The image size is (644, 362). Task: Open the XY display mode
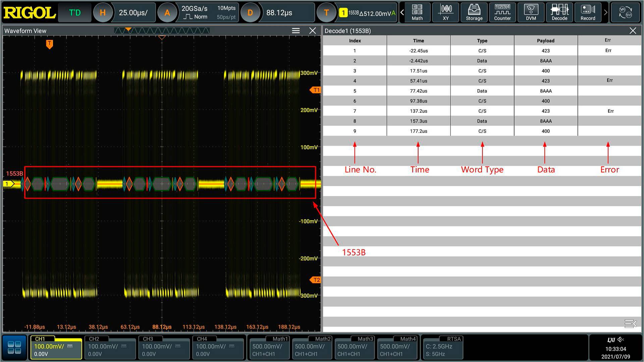tap(445, 12)
